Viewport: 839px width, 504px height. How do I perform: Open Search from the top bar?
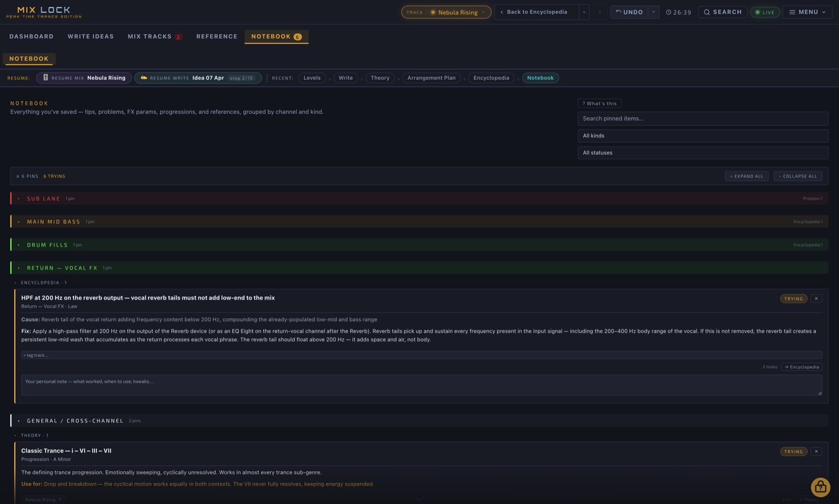click(x=723, y=12)
